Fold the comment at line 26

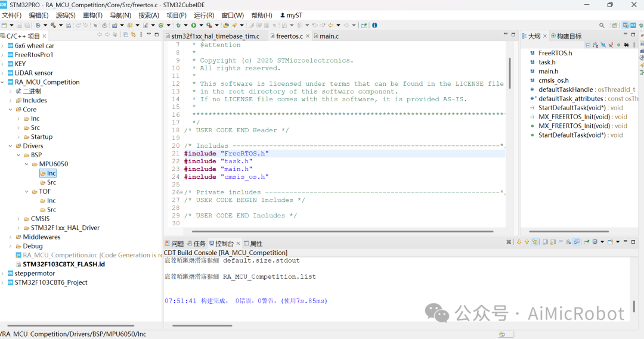pyautogui.click(x=181, y=192)
